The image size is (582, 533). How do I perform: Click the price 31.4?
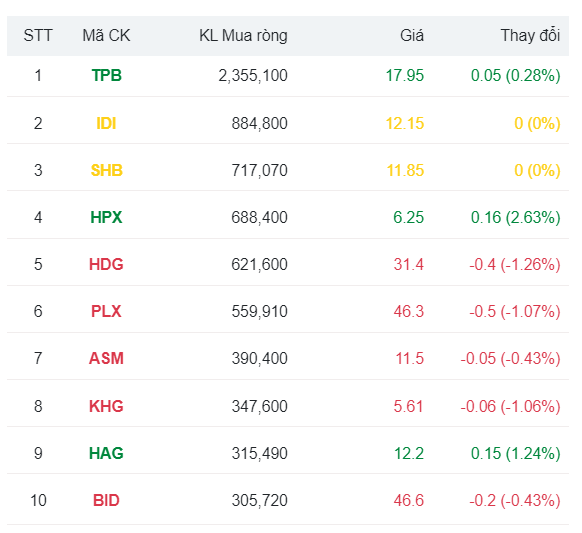409,265
